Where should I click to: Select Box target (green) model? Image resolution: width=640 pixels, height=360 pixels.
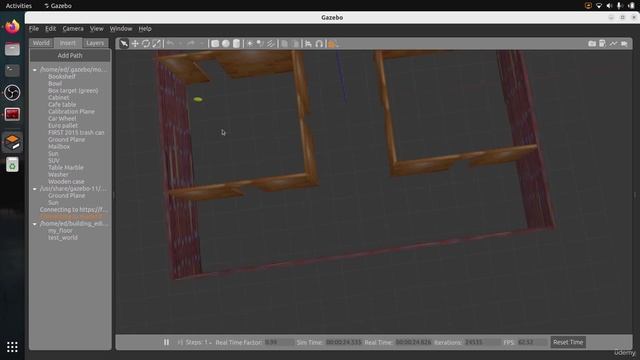coord(73,90)
